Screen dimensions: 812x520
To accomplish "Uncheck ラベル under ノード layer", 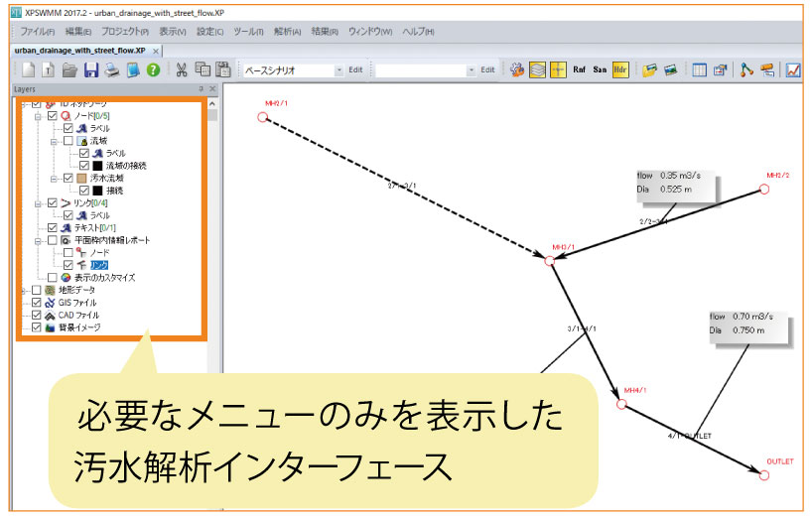I will pyautogui.click(x=68, y=128).
